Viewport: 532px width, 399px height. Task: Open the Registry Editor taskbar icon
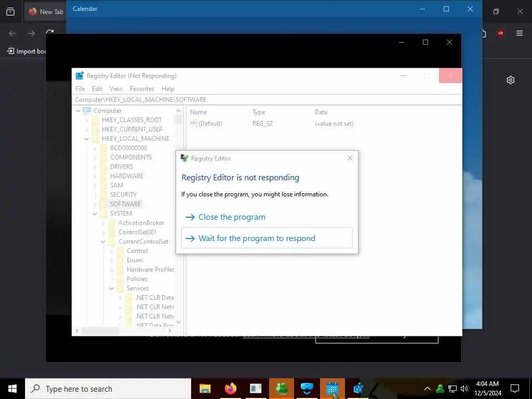pos(358,389)
